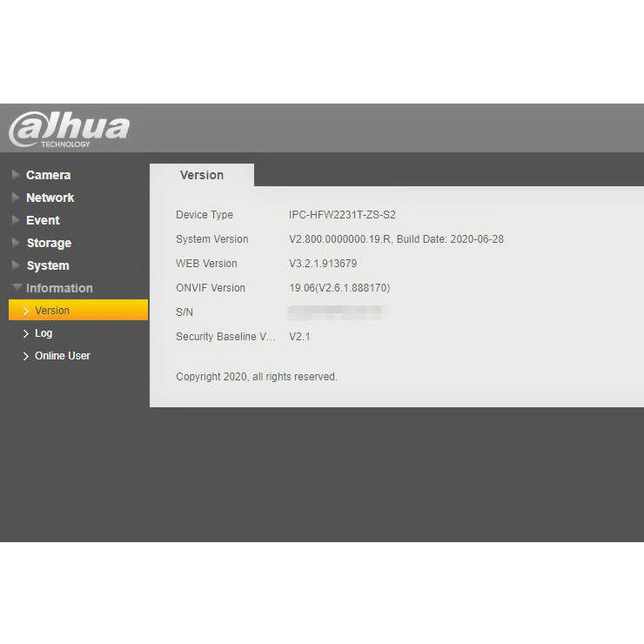Open the Network settings menu
The width and height of the screenshot is (644, 644).
pos(50,198)
